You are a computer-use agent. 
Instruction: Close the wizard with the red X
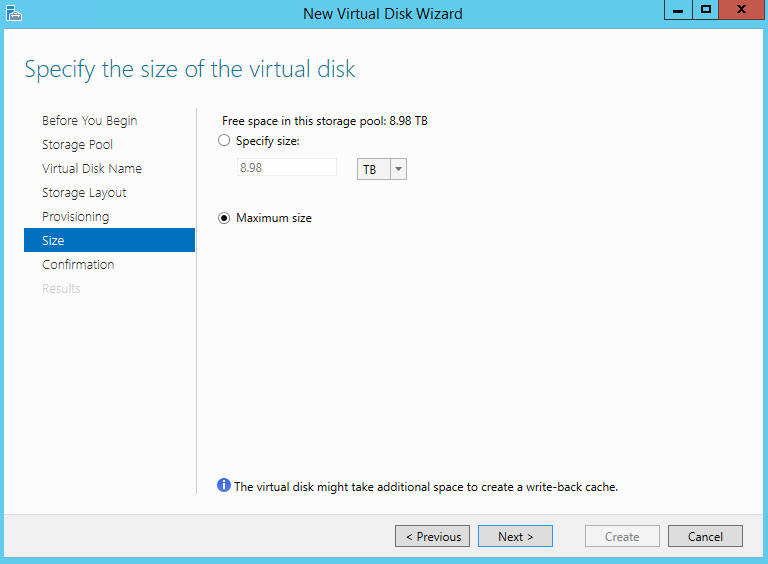[741, 10]
